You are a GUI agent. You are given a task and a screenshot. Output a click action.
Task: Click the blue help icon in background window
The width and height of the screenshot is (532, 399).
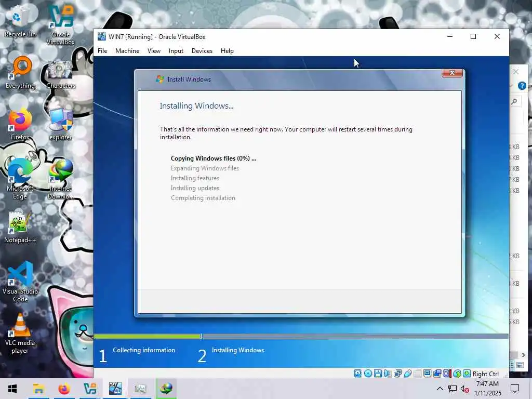[522, 86]
